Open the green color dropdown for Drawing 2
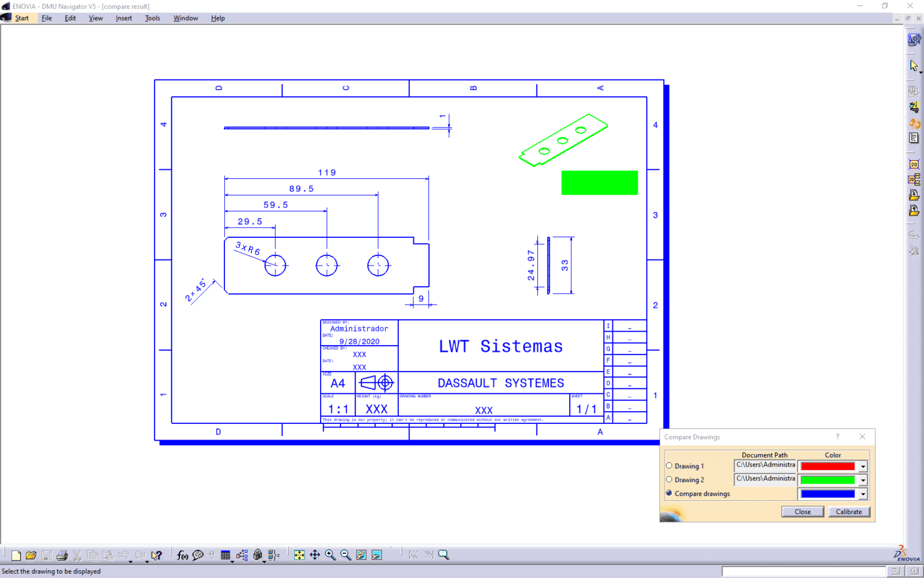Screen dimensions: 924x578 tap(863, 479)
